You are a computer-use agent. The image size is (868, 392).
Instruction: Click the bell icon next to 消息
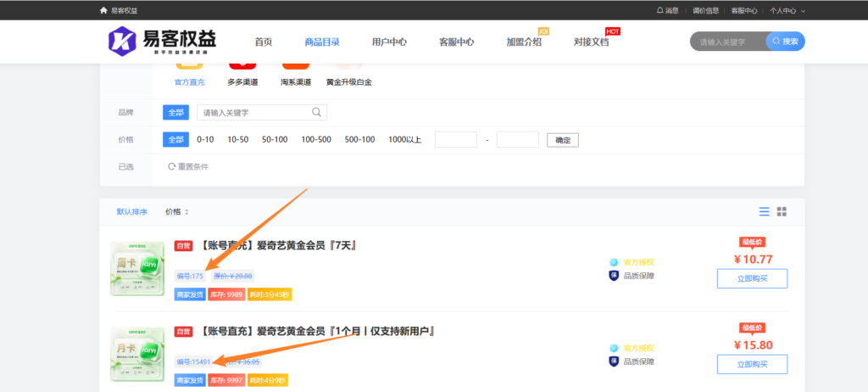659,10
